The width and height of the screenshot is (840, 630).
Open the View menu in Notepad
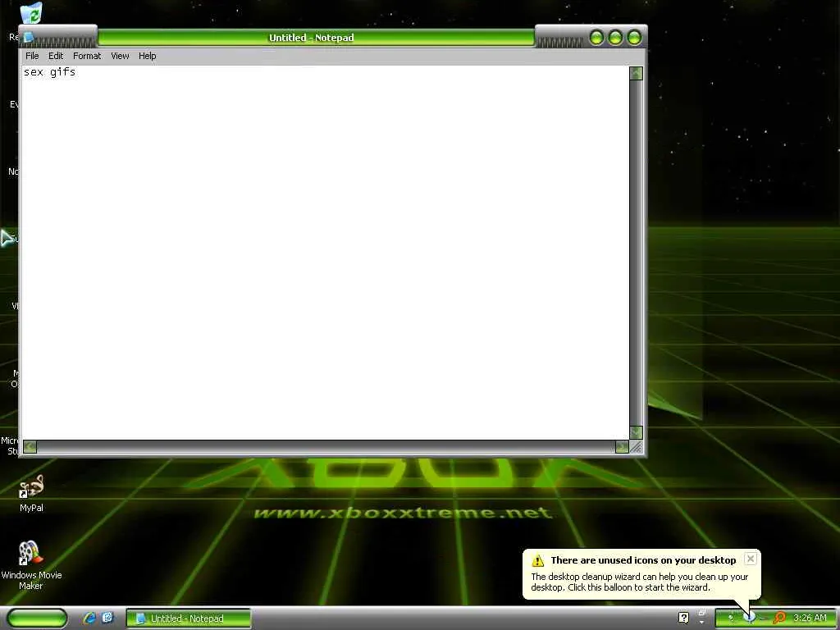click(x=120, y=56)
